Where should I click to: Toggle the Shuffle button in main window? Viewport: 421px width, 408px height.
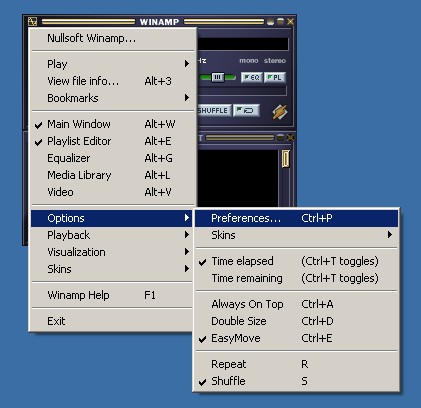213,110
